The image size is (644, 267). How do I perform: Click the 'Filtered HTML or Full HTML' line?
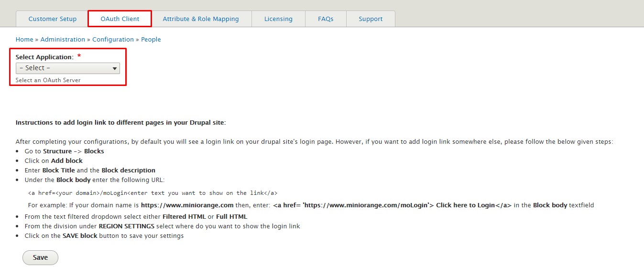click(x=136, y=217)
